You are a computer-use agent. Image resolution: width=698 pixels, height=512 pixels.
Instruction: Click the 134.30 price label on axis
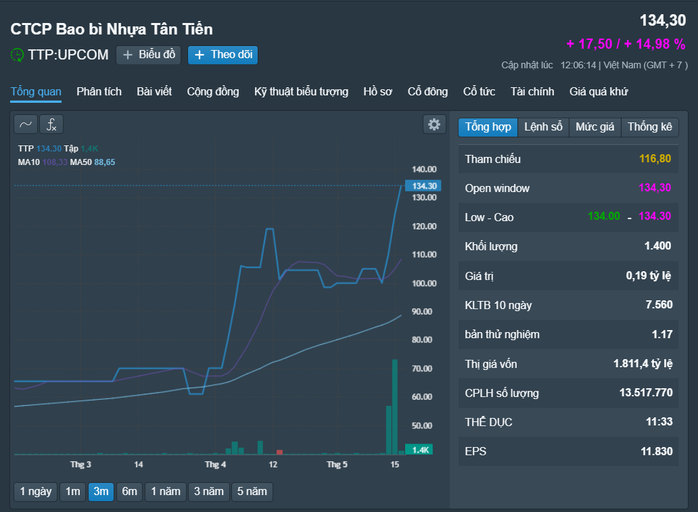point(423,186)
